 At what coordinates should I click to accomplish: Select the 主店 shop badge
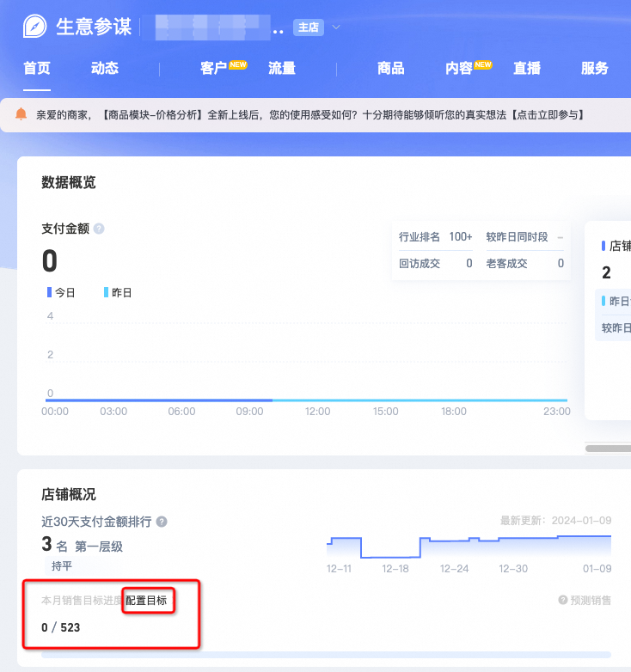click(309, 27)
